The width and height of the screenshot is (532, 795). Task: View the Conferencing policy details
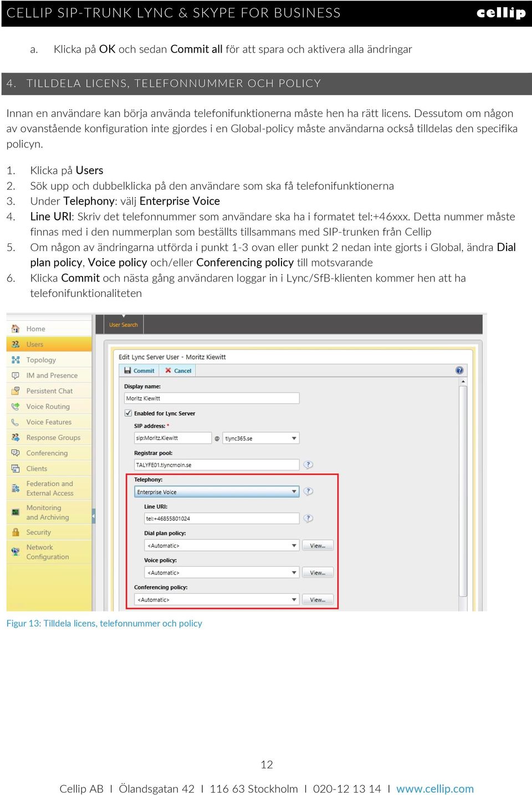click(x=318, y=599)
